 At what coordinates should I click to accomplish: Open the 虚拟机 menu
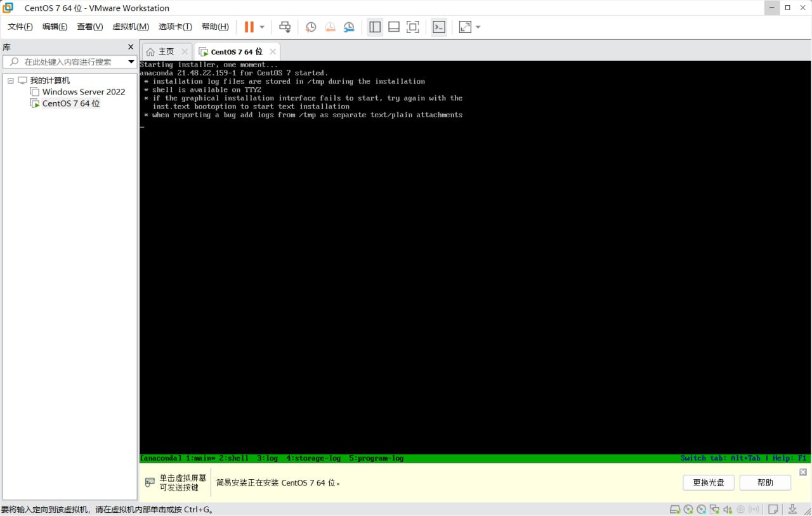(x=130, y=27)
